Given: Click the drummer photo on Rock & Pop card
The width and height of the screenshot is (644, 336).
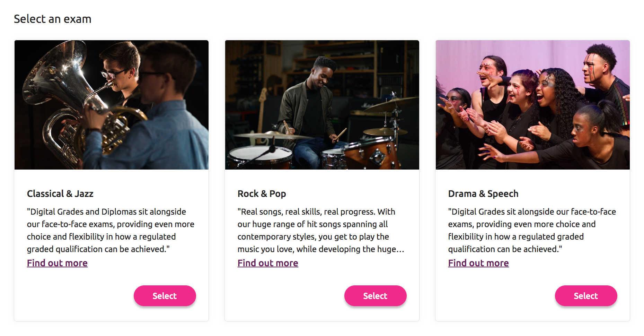Looking at the screenshot, I should (x=322, y=105).
